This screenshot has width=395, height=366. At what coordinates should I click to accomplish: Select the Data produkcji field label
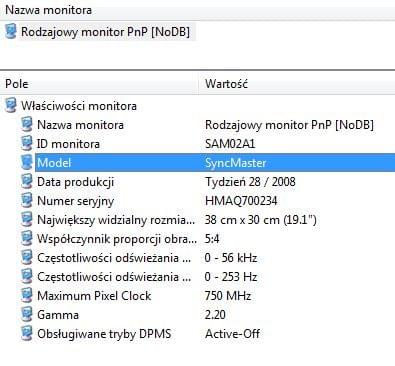coord(75,182)
